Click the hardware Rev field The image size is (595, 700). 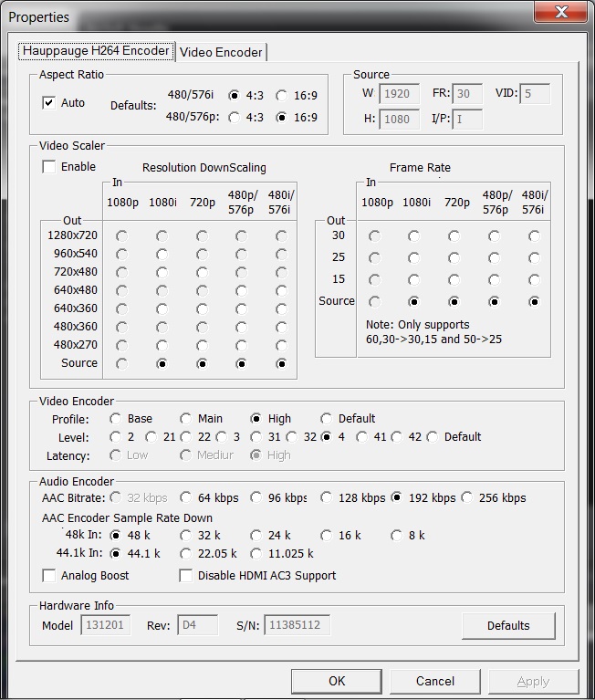point(198,625)
